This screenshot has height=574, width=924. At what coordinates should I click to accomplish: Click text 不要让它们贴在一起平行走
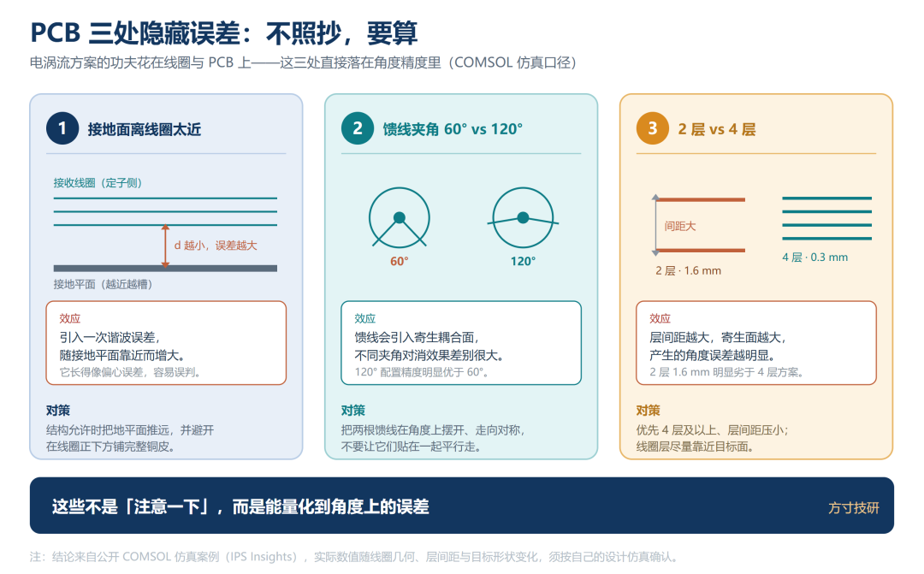412,447
